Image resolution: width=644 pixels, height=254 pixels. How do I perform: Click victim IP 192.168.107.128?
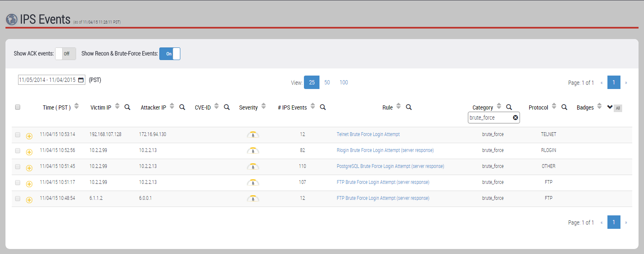tap(106, 134)
